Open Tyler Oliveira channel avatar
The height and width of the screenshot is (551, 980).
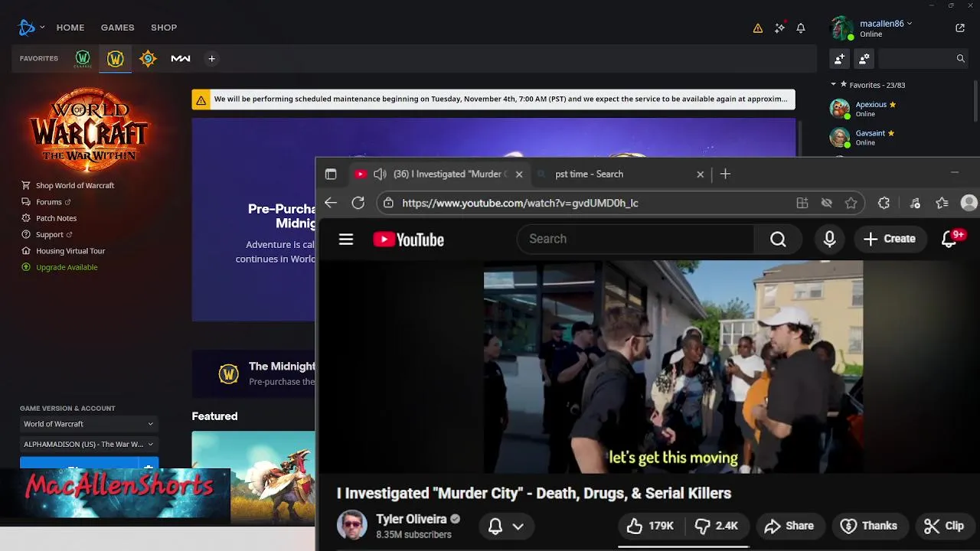tap(352, 526)
